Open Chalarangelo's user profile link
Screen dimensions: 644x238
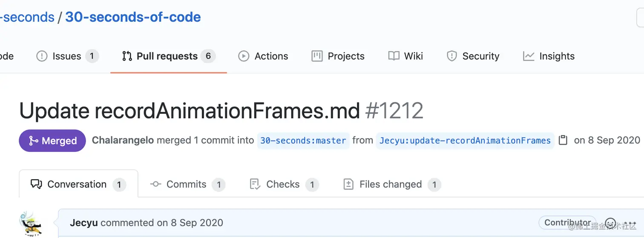coord(123,140)
